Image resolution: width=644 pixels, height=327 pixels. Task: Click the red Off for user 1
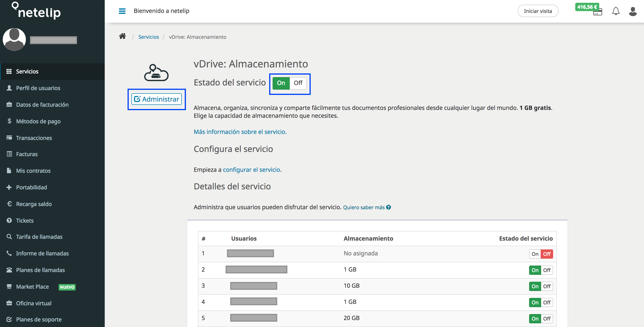(x=547, y=254)
